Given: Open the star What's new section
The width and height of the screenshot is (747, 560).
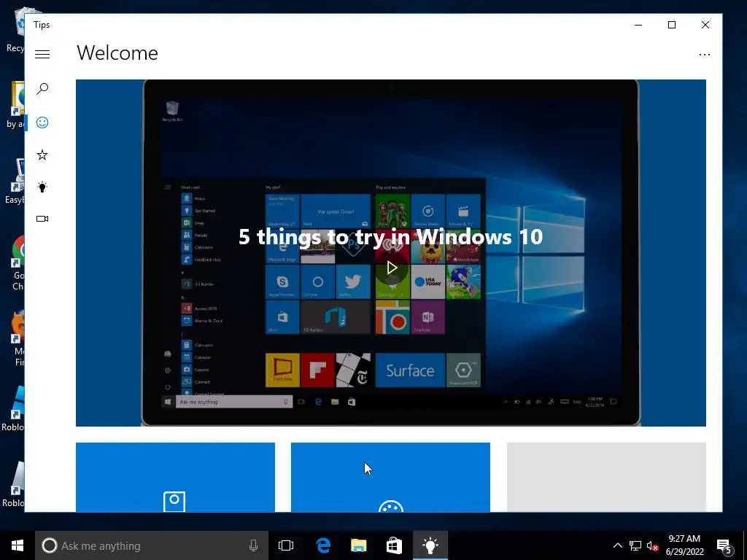Looking at the screenshot, I should 42,155.
